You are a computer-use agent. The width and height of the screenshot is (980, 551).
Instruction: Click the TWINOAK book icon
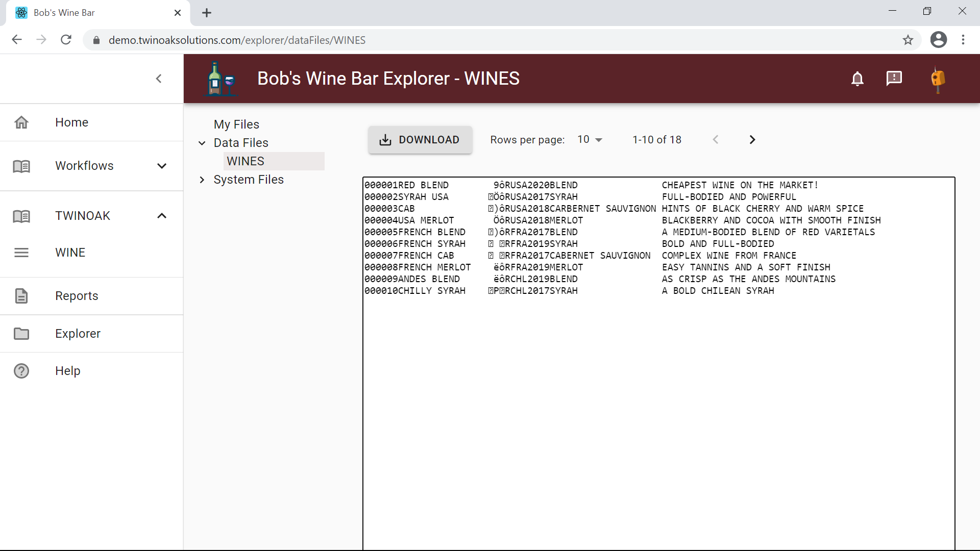pyautogui.click(x=21, y=216)
